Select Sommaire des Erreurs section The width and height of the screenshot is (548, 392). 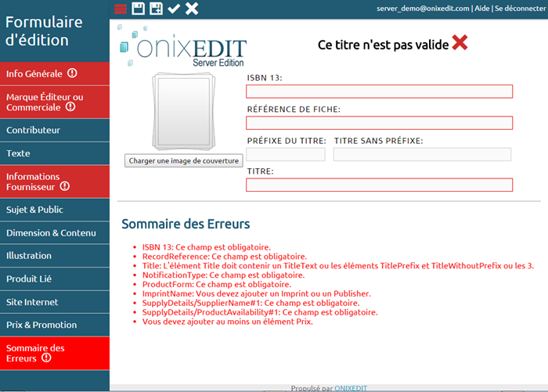click(x=55, y=353)
